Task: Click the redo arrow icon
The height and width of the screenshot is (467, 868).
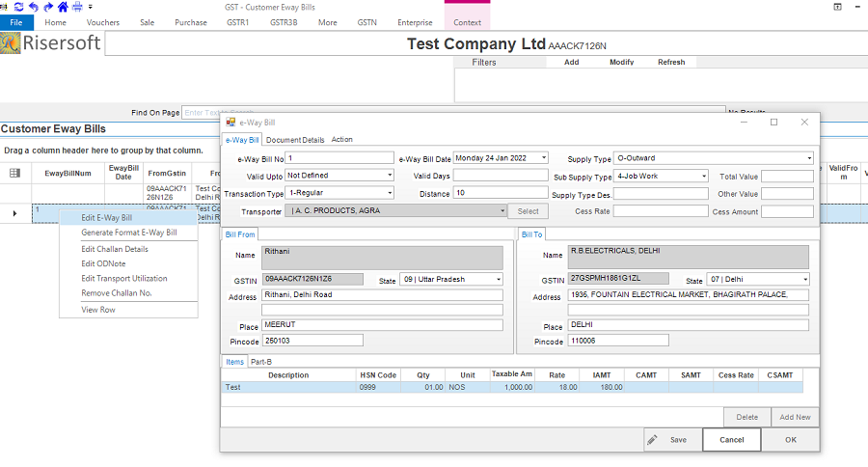Action: tap(49, 7)
